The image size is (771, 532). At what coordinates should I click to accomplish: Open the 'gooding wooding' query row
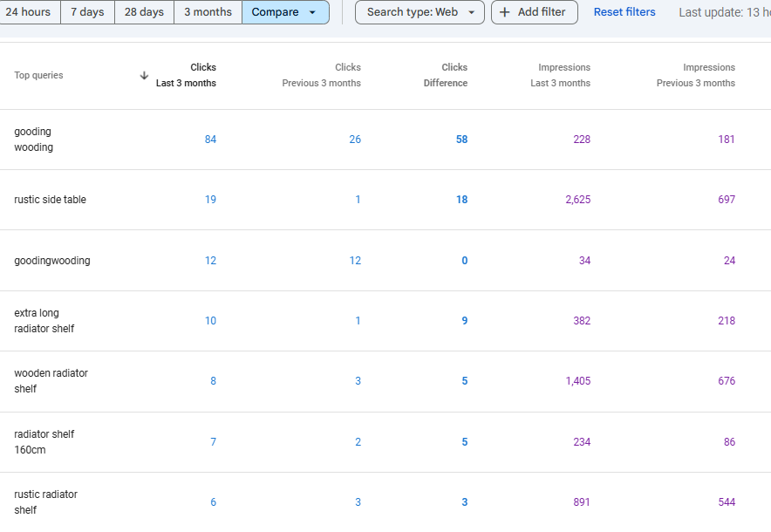33,140
